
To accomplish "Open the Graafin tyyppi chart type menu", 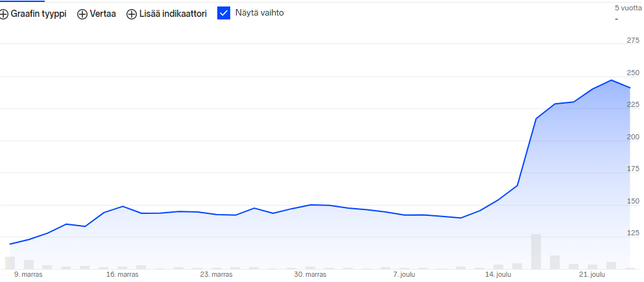I will [x=38, y=14].
